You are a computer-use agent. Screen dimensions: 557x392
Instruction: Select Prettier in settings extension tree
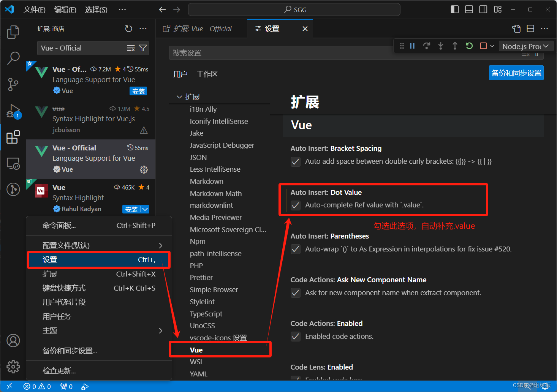[201, 277]
